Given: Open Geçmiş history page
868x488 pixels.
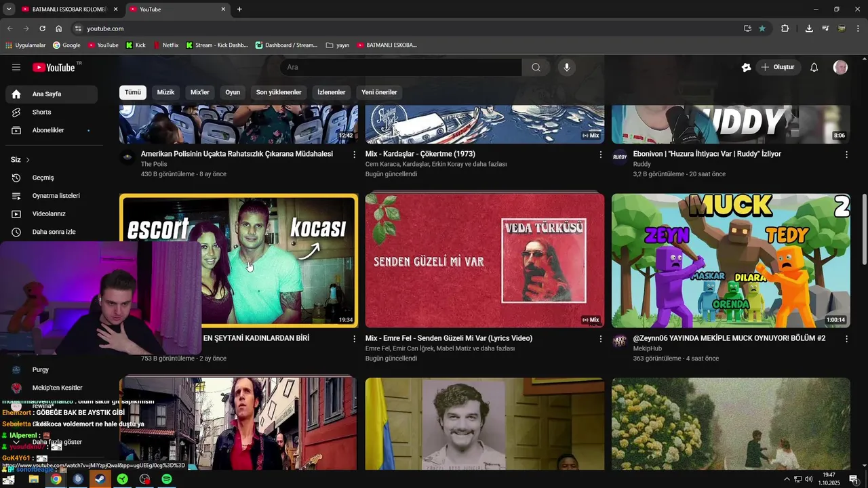Looking at the screenshot, I should (x=52, y=178).
